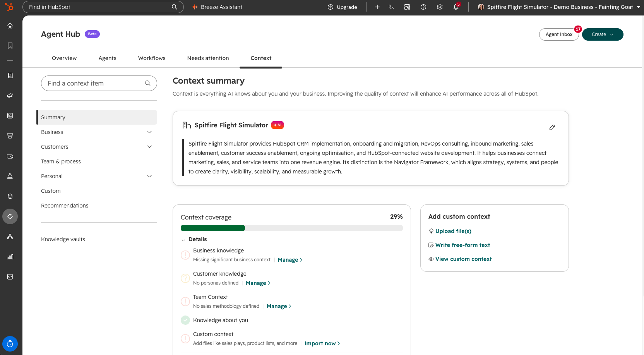
Task: Open the Agent Inbox button
Action: point(559,34)
